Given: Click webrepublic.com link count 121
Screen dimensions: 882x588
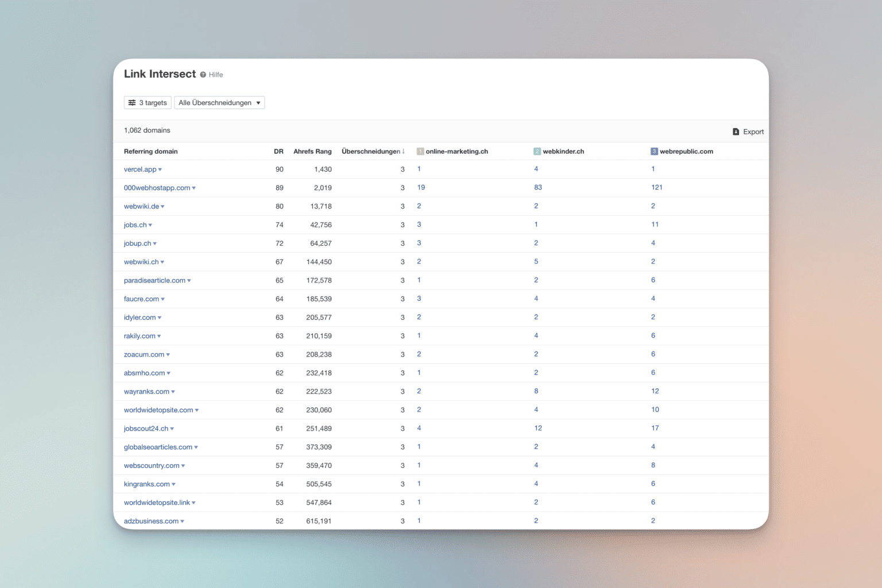Looking at the screenshot, I should pos(657,187).
